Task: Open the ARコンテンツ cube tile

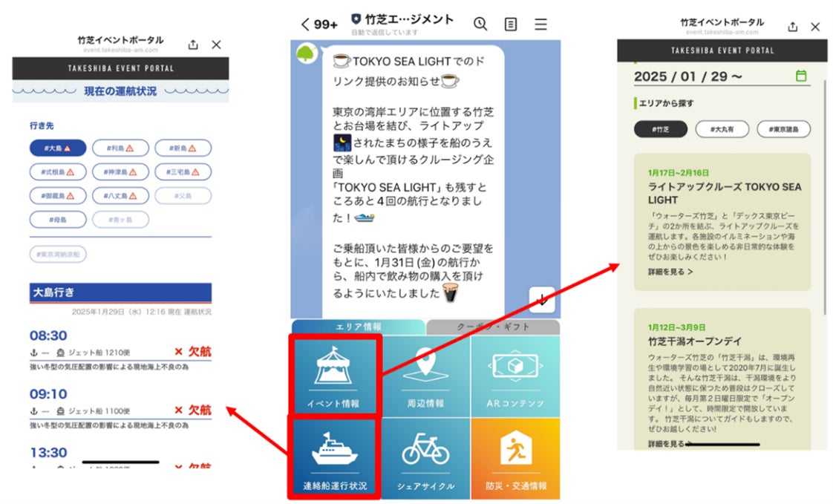Action: (515, 376)
